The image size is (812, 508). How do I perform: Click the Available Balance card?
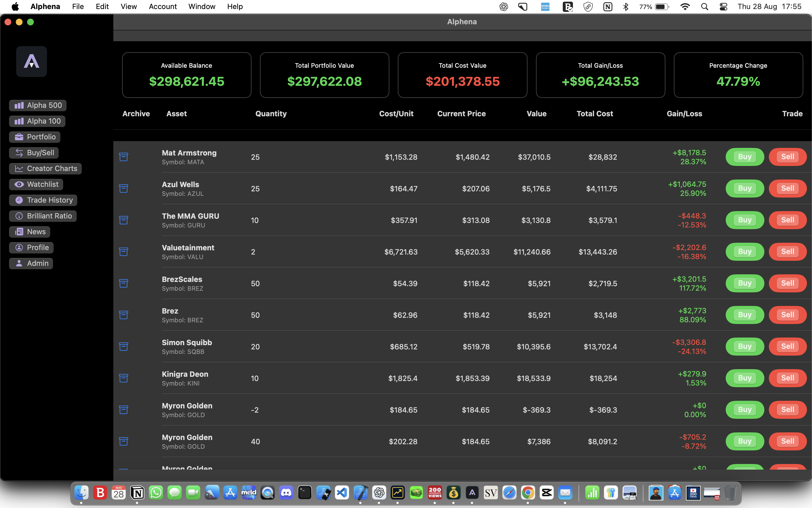coord(187,75)
